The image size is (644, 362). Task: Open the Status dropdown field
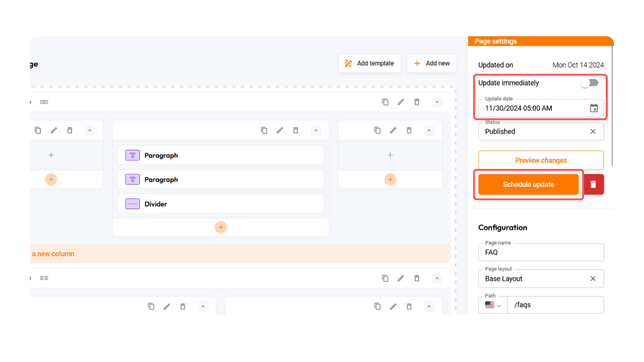(533, 132)
